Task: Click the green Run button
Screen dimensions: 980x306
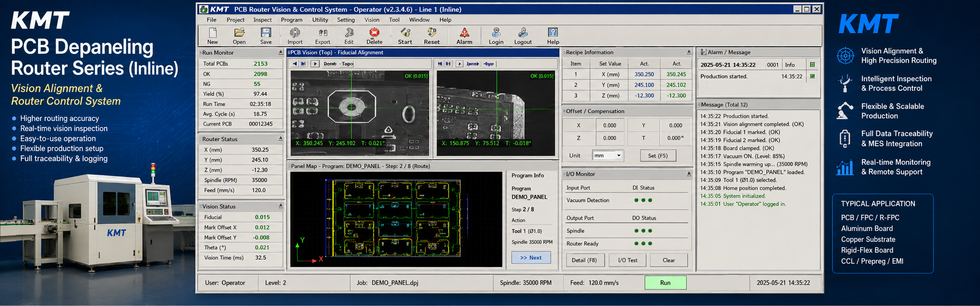Action: pos(665,283)
